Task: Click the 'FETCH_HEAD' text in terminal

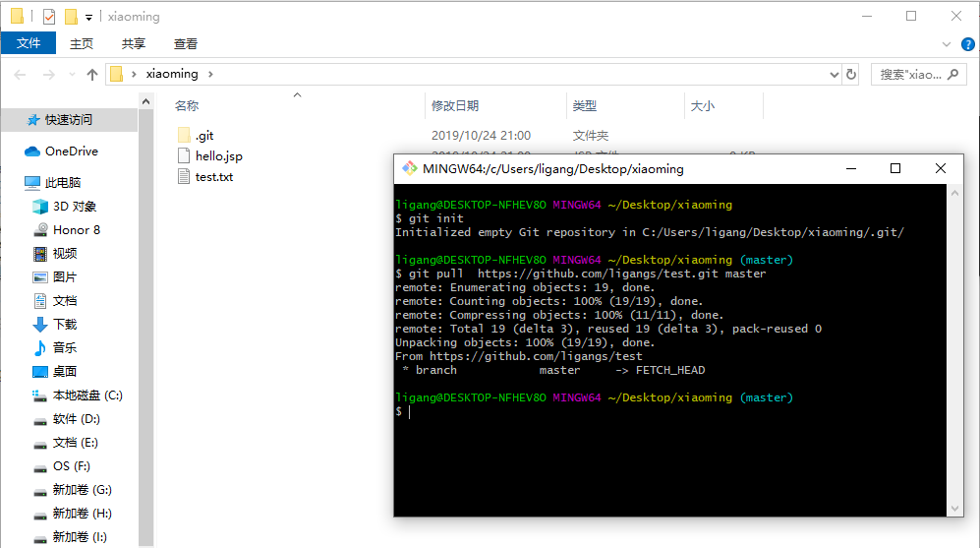Action: pyautogui.click(x=670, y=370)
